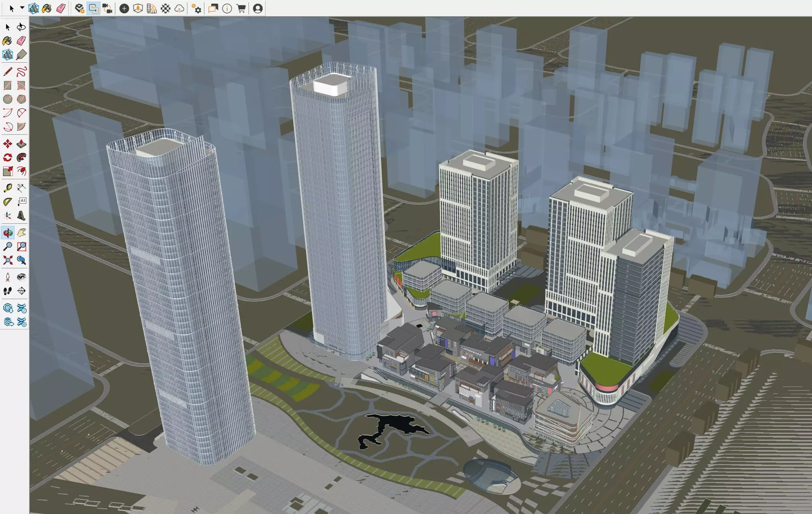Click Make Component in the left toolbar

coord(8,55)
